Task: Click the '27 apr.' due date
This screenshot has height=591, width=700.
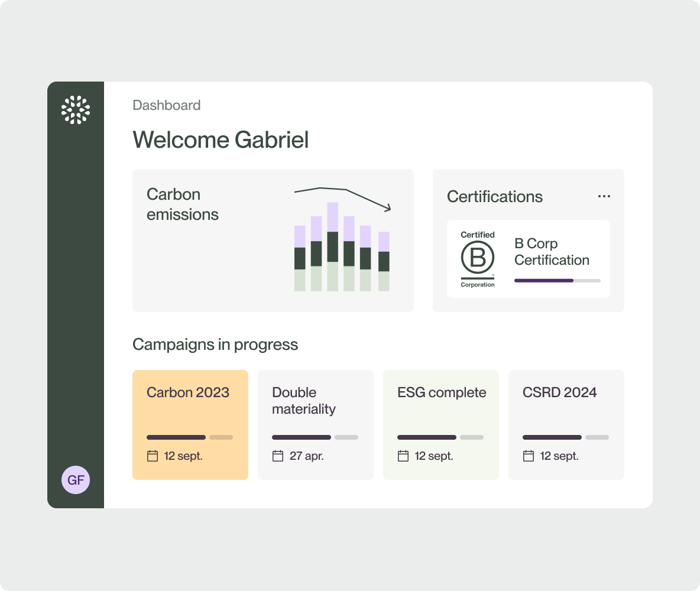Action: coord(306,456)
